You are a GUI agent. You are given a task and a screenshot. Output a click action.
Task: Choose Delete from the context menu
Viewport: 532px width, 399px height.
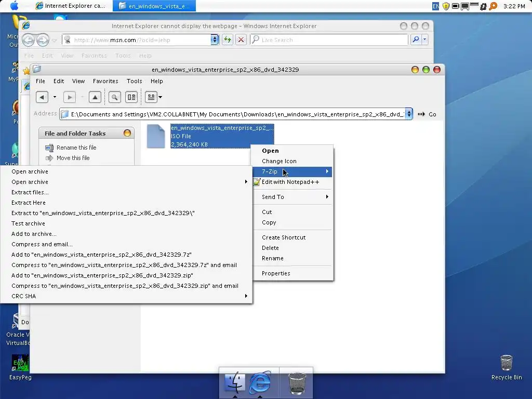point(292,248)
